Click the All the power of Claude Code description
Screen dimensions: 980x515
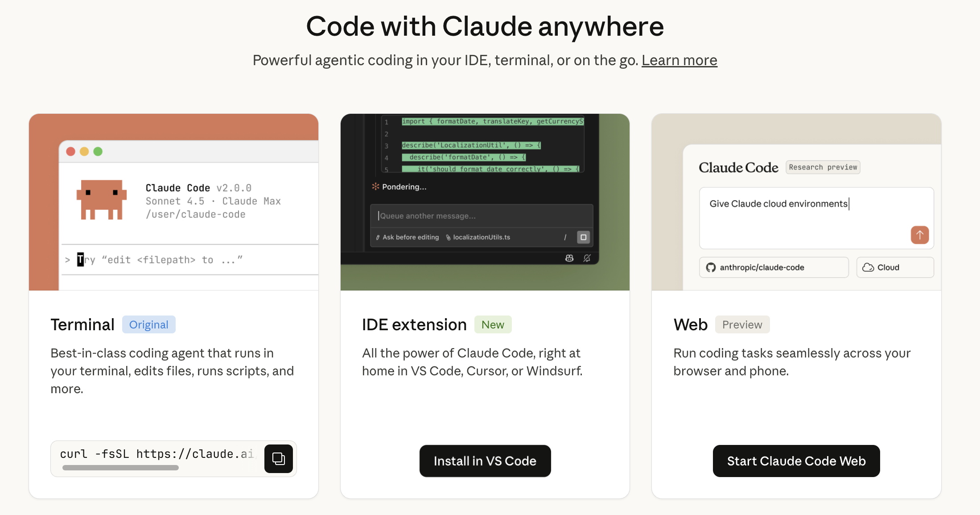472,362
